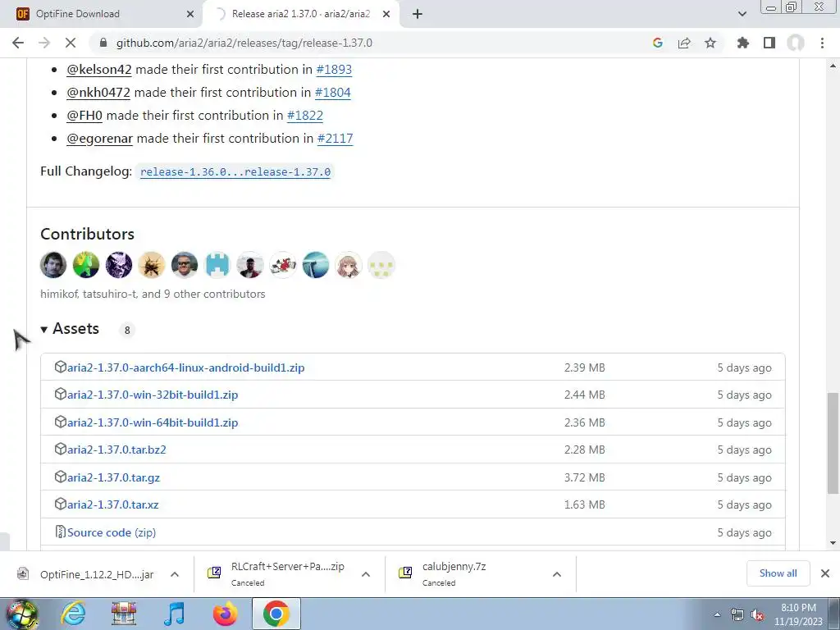The width and height of the screenshot is (840, 630).
Task: Stop loading the page
Action: coord(71,43)
